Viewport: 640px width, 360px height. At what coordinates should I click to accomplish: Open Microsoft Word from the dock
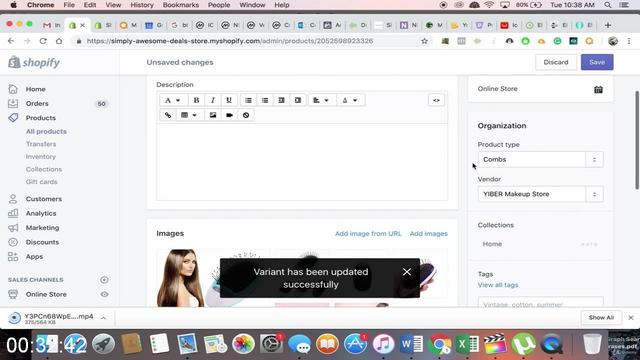coord(411,344)
